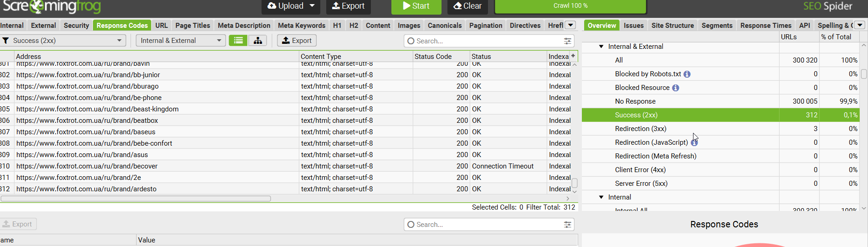This screenshot has height=247, width=868.
Task: Sort by the Status Code column header
Action: click(441, 57)
